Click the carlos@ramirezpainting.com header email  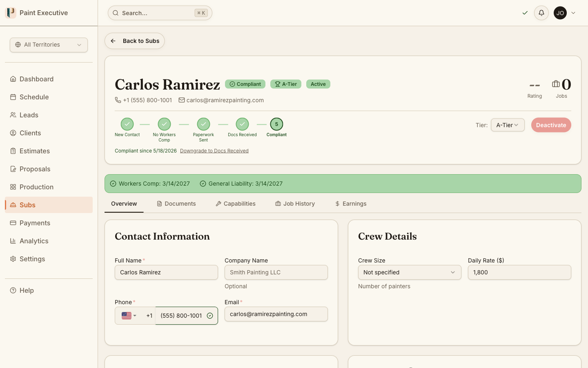pyautogui.click(x=225, y=100)
